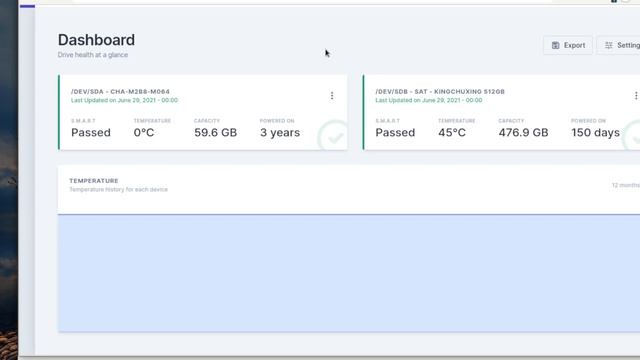Open the /DEV/SDB - SAT - KINGCHUXING 512GB title
640x360 pixels.
point(440,91)
